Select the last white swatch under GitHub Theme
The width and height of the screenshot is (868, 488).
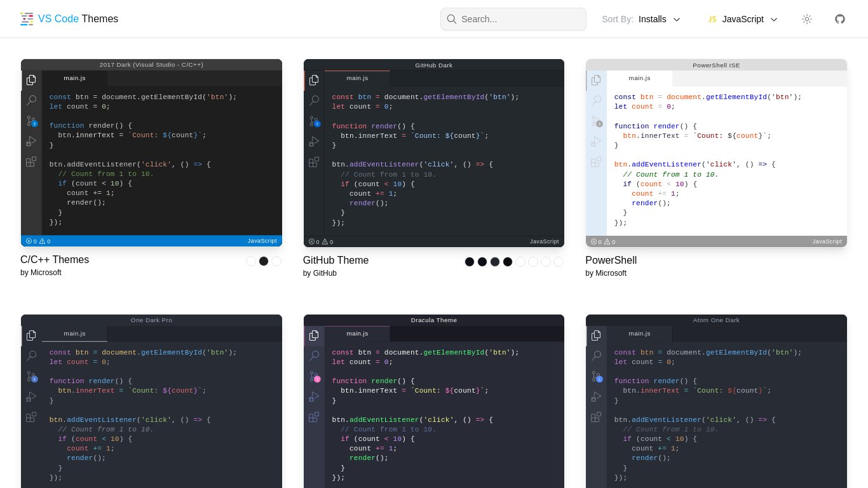click(x=559, y=262)
